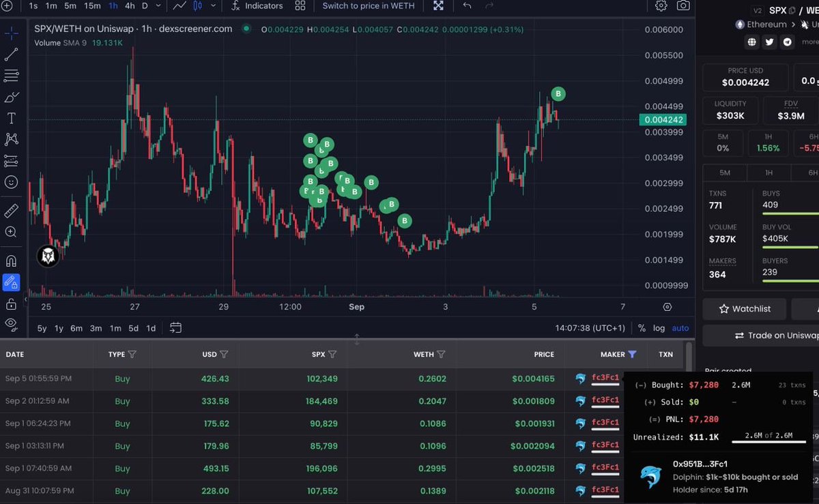Set chart range to 5y
Screen dimensions: 819x504
[x=42, y=328]
